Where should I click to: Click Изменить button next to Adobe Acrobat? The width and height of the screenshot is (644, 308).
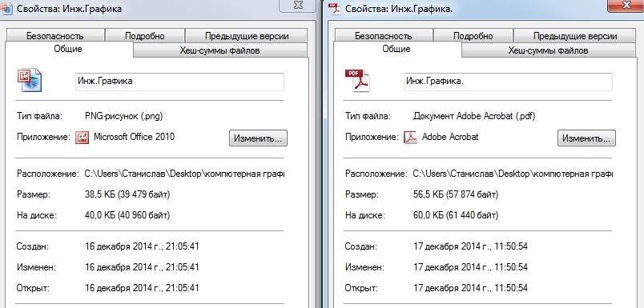point(586,138)
